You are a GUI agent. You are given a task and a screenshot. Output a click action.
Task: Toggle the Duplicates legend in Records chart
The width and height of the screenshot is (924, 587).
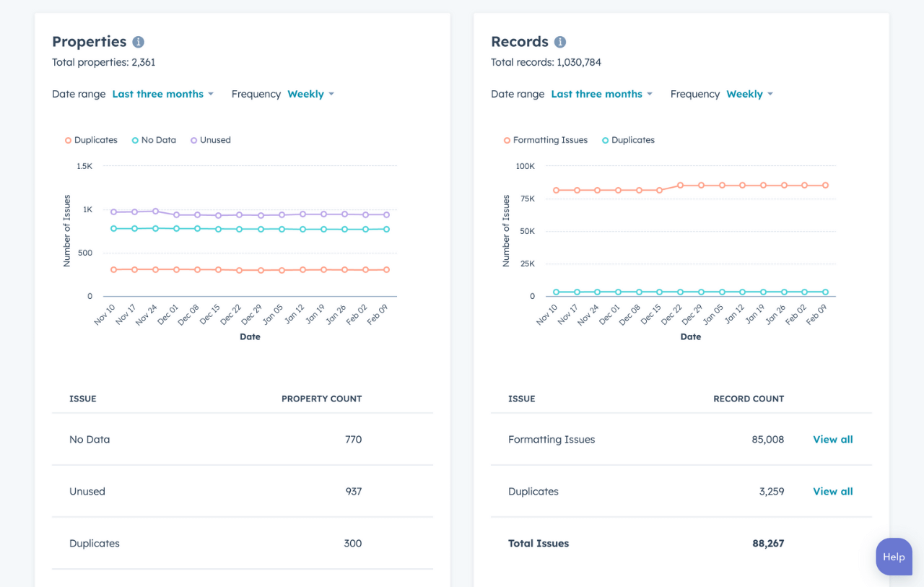[628, 140]
